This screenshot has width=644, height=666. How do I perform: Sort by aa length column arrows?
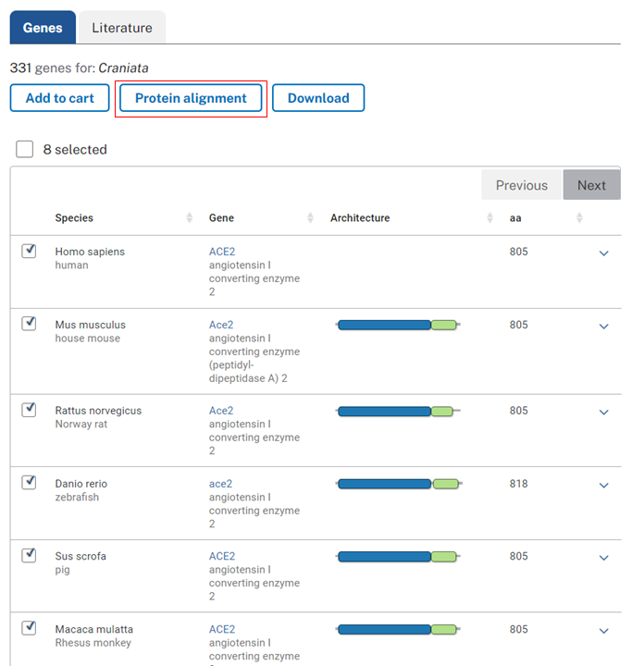tap(579, 218)
